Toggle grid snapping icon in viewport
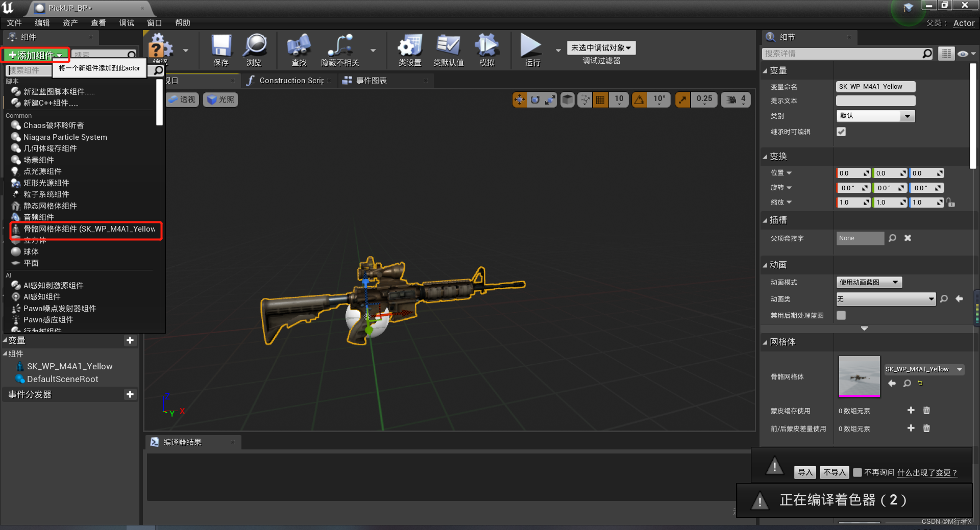 [x=601, y=99]
